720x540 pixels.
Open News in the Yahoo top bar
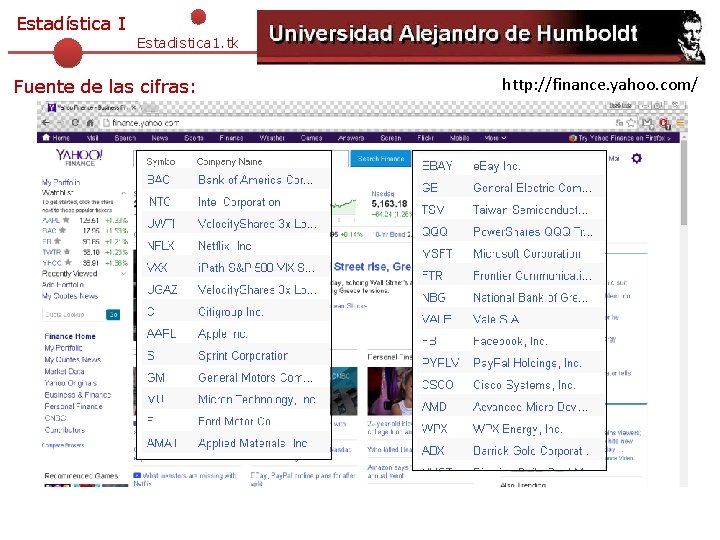(x=160, y=138)
